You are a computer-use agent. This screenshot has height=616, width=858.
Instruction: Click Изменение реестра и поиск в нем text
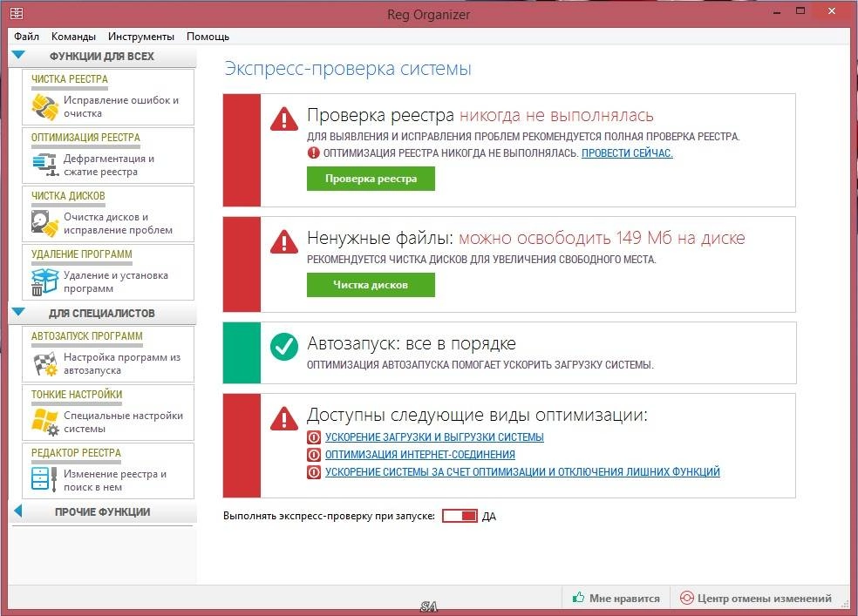[x=115, y=480]
